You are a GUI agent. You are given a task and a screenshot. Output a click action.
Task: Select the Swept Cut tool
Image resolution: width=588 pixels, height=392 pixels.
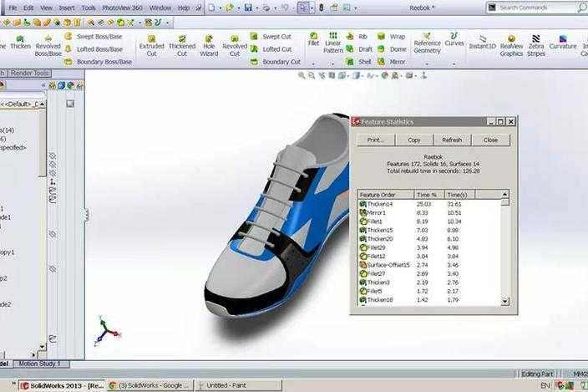(x=271, y=37)
